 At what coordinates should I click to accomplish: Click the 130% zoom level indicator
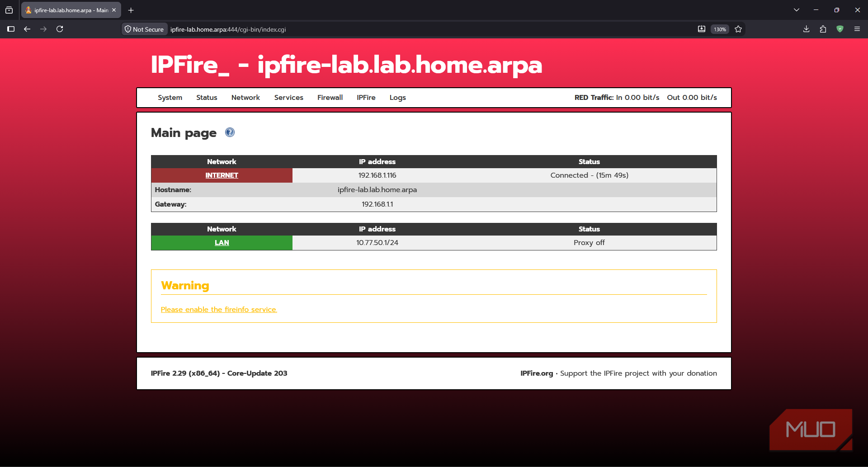(720, 29)
